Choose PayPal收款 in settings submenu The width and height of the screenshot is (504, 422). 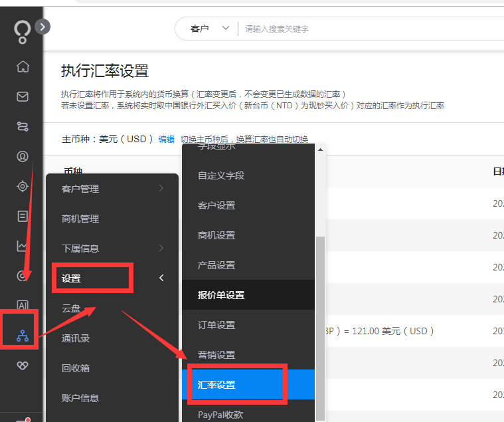248,412
